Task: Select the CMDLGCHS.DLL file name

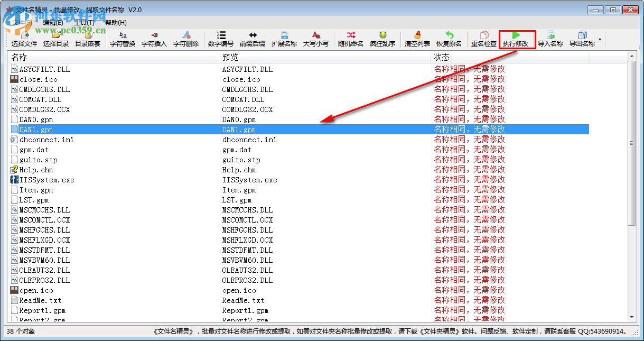Action: coord(44,89)
